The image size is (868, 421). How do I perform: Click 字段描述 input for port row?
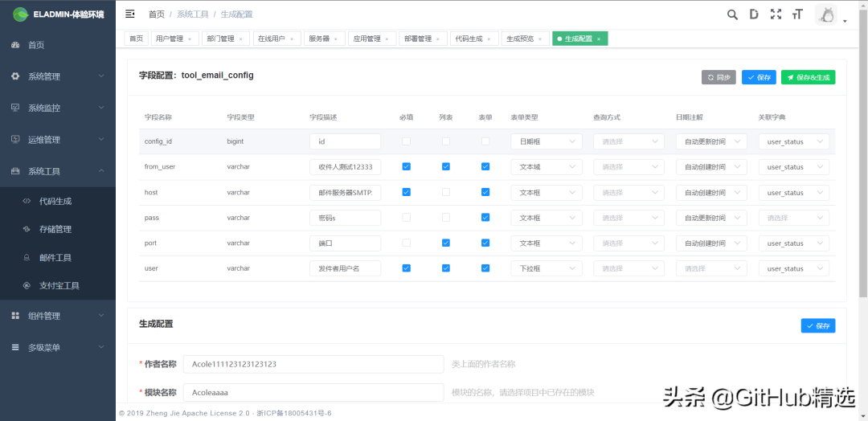[x=346, y=243]
